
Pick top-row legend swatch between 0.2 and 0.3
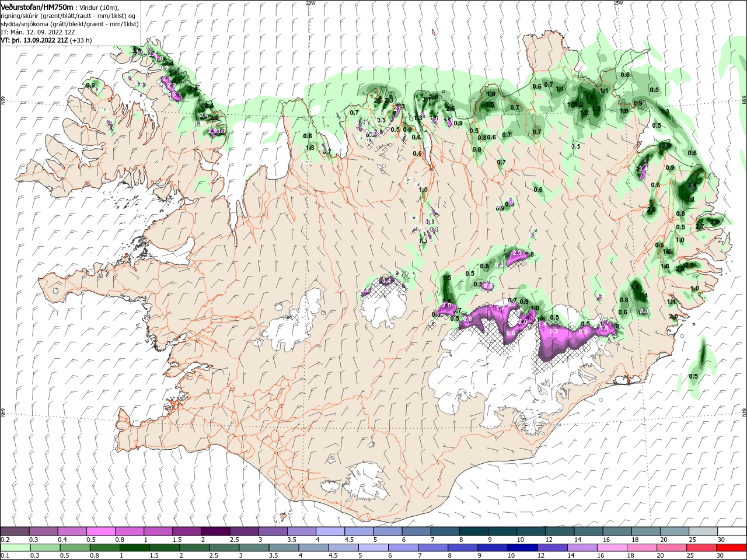[15, 531]
